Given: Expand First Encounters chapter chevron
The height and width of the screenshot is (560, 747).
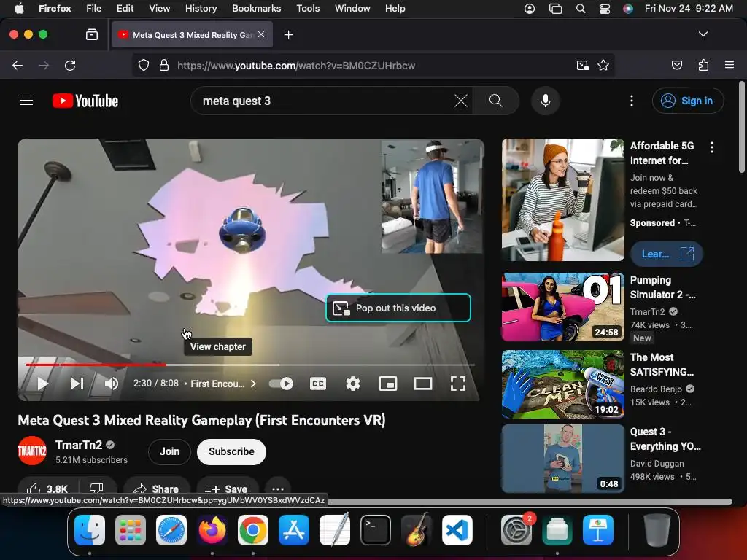Looking at the screenshot, I should pyautogui.click(x=253, y=384).
